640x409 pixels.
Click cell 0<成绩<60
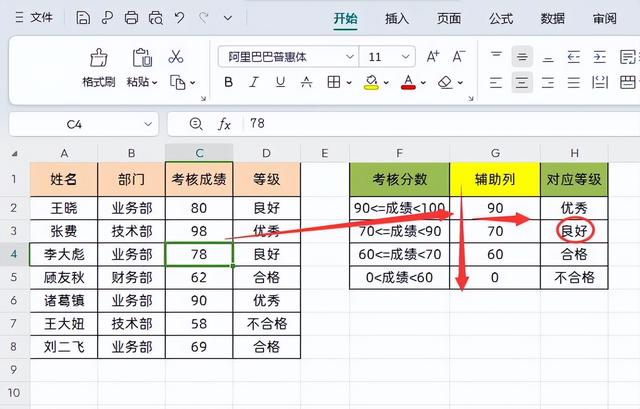pos(400,278)
